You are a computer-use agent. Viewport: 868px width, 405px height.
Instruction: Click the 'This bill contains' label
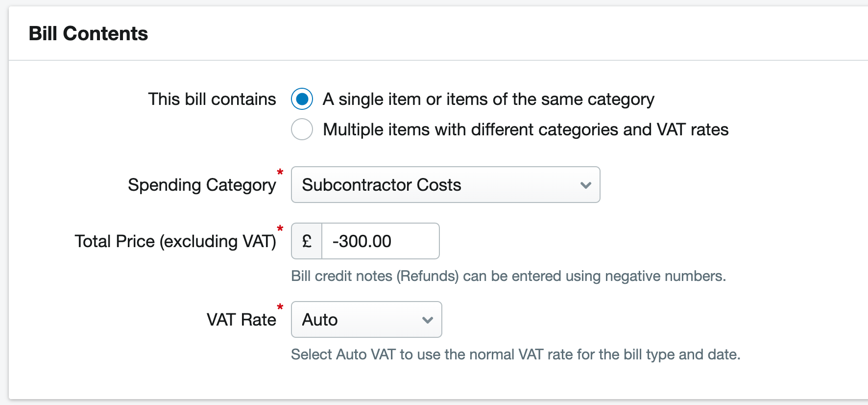click(x=212, y=99)
